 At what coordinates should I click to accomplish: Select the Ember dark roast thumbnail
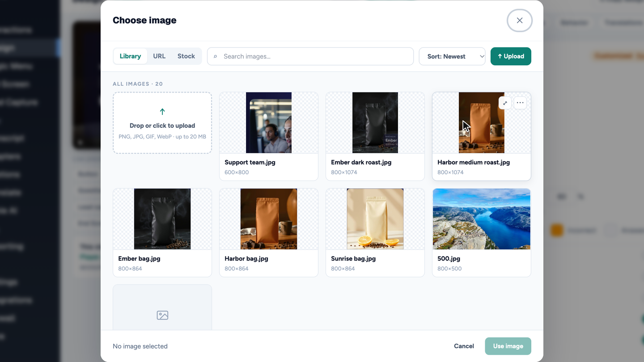coord(375,123)
